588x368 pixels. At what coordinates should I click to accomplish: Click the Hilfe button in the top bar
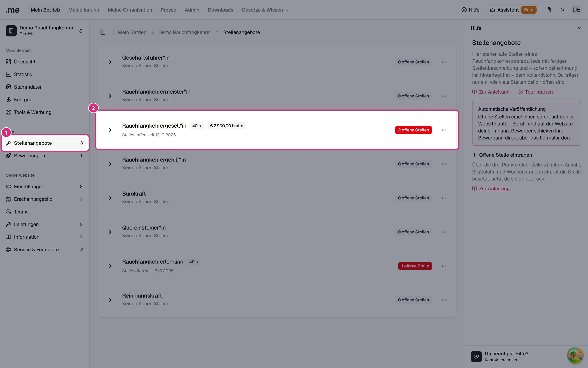tap(470, 10)
